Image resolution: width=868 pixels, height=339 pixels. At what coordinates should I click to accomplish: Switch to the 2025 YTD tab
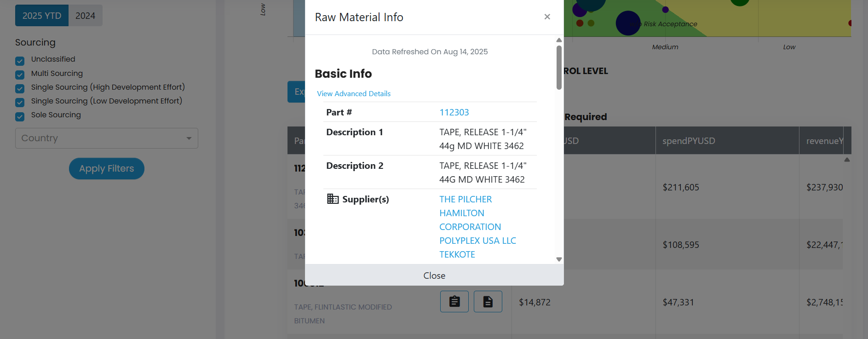pyautogui.click(x=42, y=16)
